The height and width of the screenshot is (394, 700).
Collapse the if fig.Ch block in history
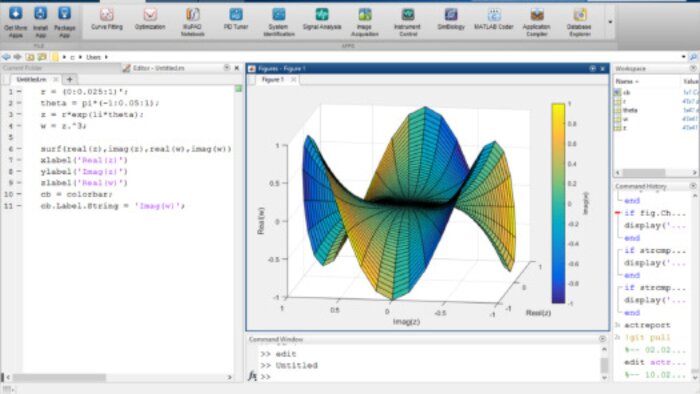pos(618,213)
